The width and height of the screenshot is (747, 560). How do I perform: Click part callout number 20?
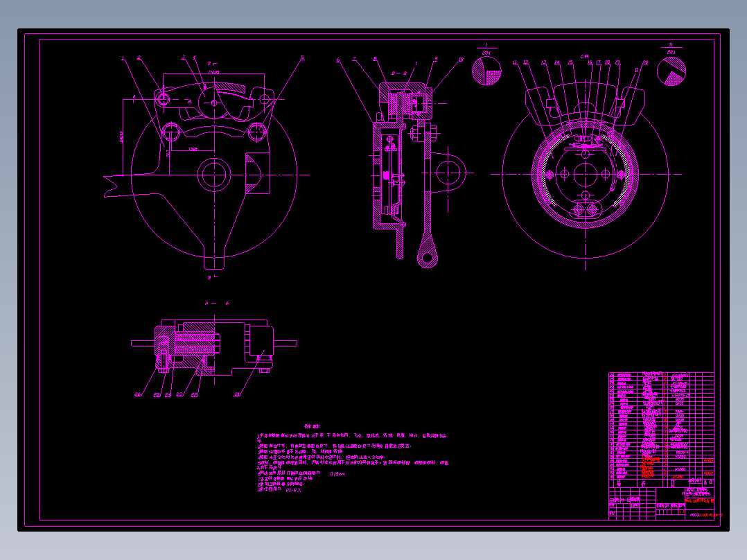click(645, 62)
